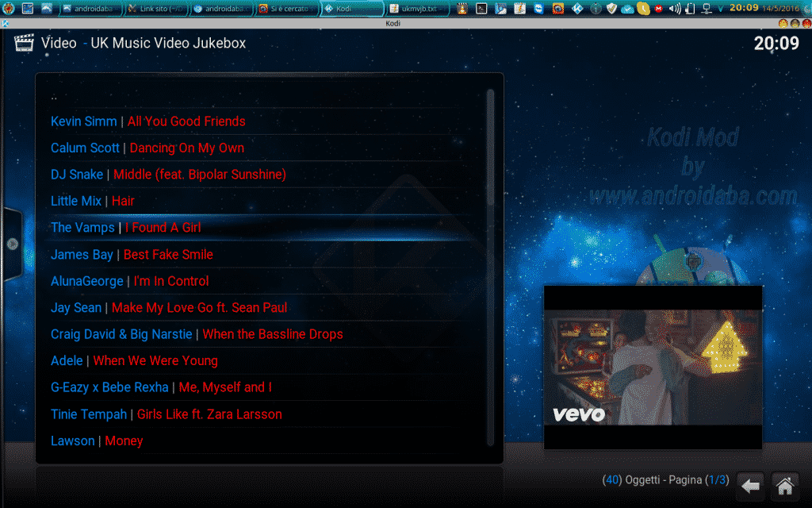Image resolution: width=812 pixels, height=508 pixels.
Task: Open the blue media file launcher icon
Action: coord(500,8)
